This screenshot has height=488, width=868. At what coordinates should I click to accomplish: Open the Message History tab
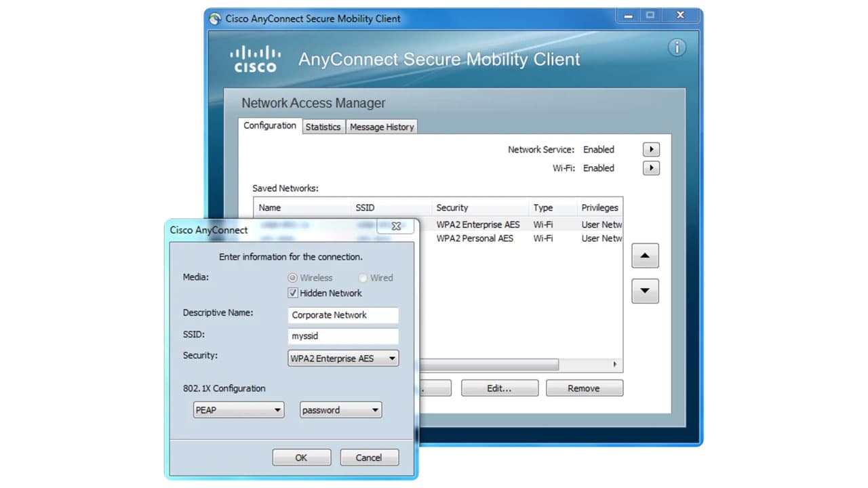[x=381, y=127]
